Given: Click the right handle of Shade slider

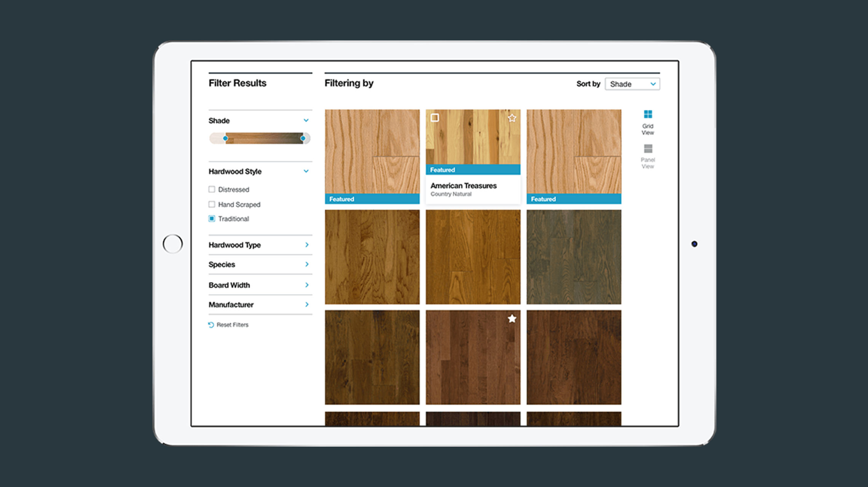Looking at the screenshot, I should pyautogui.click(x=303, y=138).
